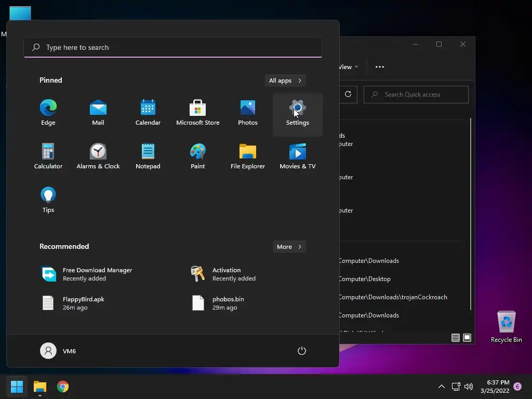The width and height of the screenshot is (532, 399).
Task: Open the Calendar app
Action: tap(148, 113)
